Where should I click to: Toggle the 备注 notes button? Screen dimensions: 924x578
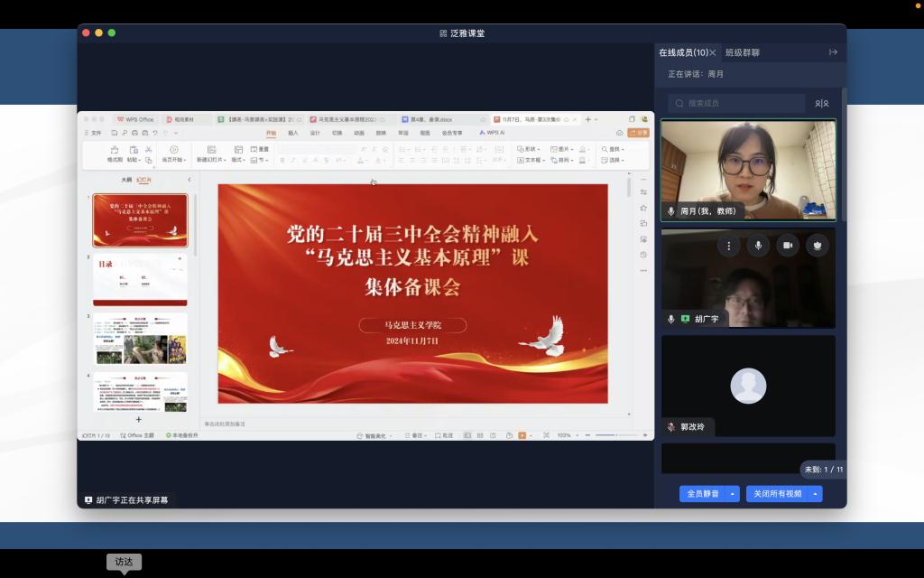click(x=415, y=436)
